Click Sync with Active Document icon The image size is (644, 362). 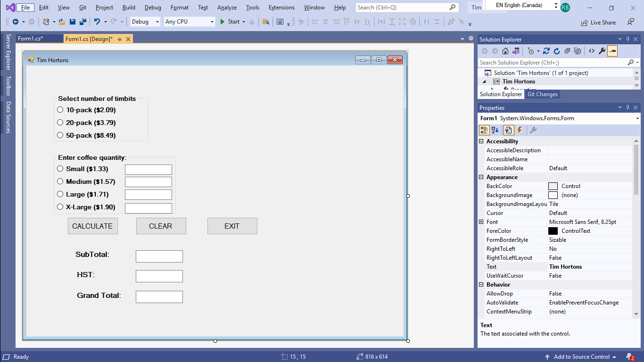[546, 51]
